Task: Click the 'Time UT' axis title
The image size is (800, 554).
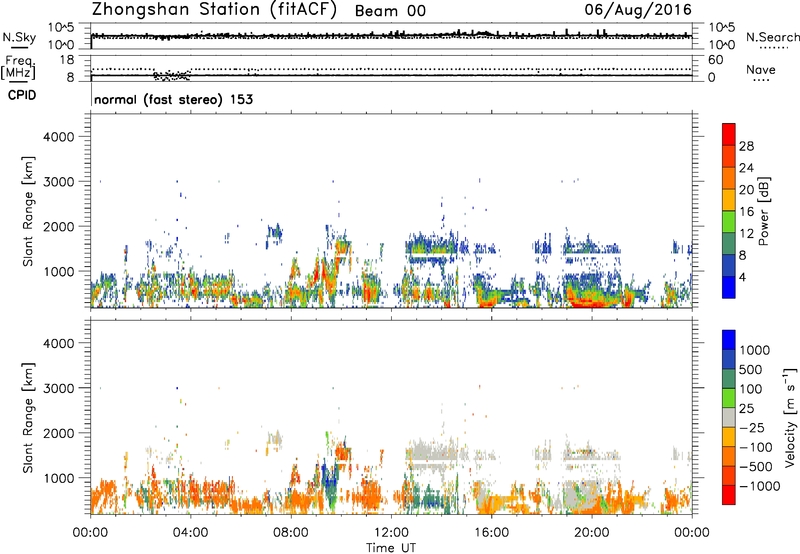Action: click(391, 548)
